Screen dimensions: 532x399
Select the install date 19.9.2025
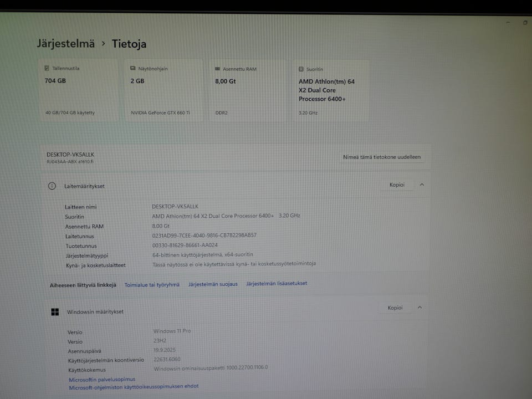(x=165, y=350)
